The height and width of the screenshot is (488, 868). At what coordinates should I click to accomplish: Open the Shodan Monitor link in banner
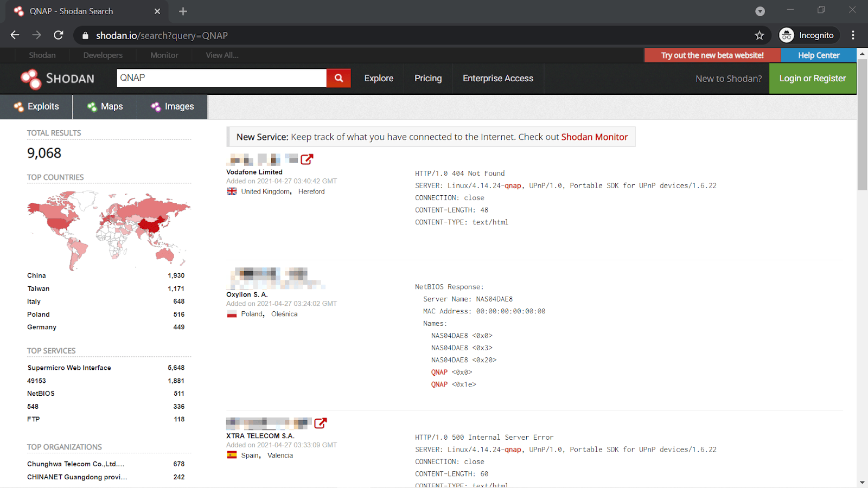595,137
